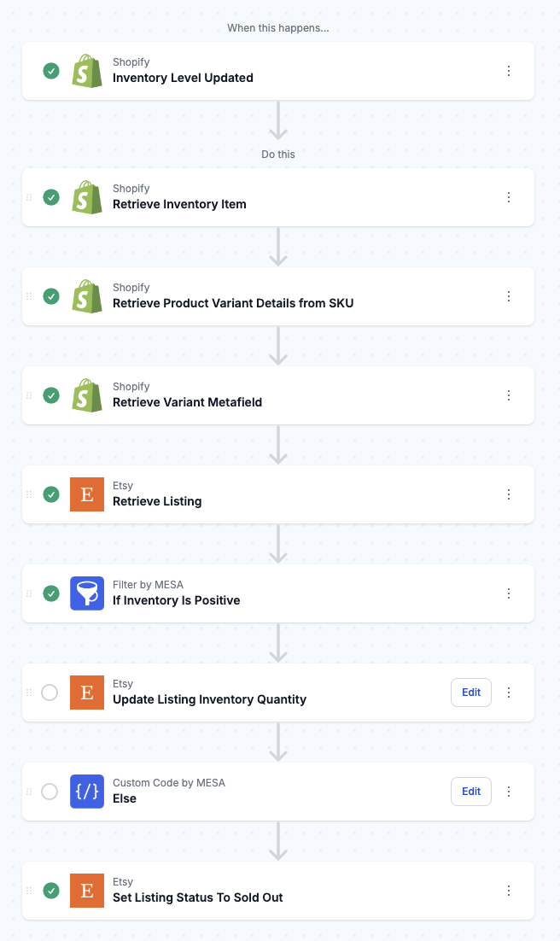Click the Custom Code by MESA braces icon
560x941 pixels.
[x=87, y=792]
